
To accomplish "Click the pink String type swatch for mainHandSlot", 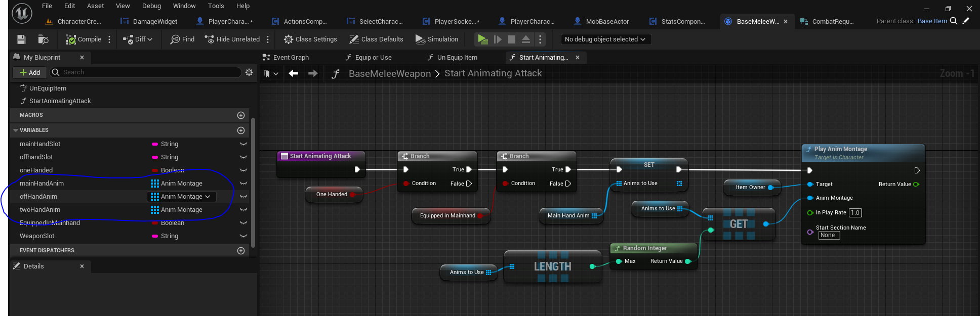I will pos(155,144).
